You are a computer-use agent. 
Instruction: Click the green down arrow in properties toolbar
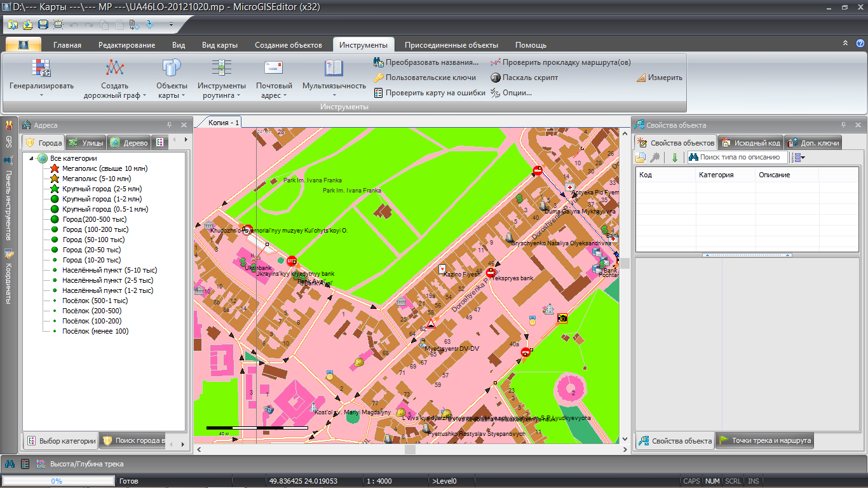[x=675, y=158]
